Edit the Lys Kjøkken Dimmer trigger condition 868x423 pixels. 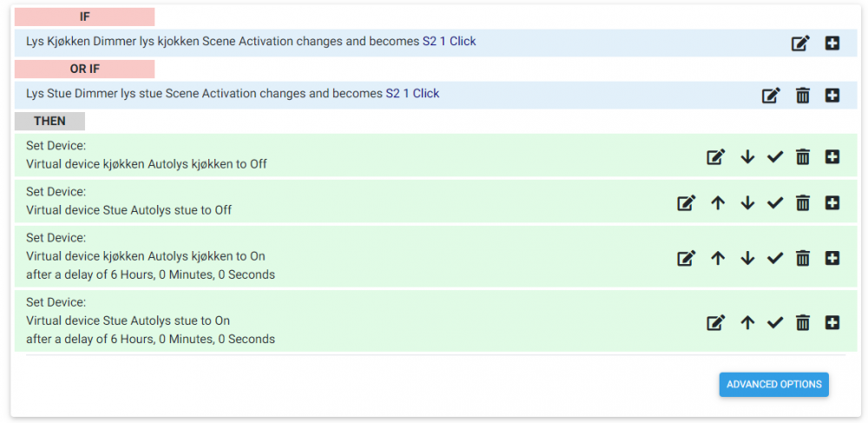801,43
